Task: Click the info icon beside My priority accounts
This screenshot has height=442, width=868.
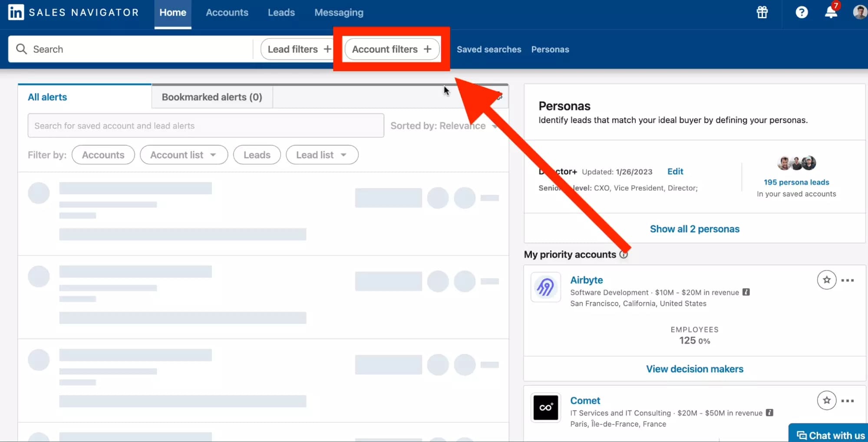Action: coord(624,255)
